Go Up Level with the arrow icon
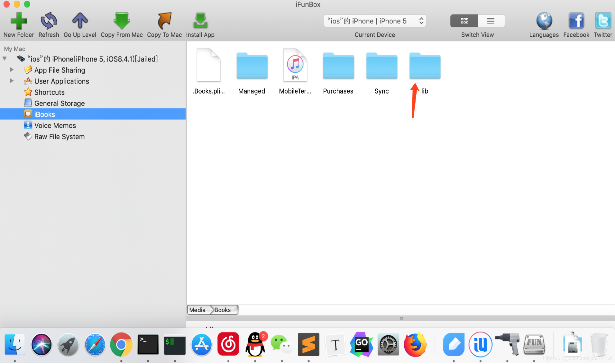 coord(80,21)
